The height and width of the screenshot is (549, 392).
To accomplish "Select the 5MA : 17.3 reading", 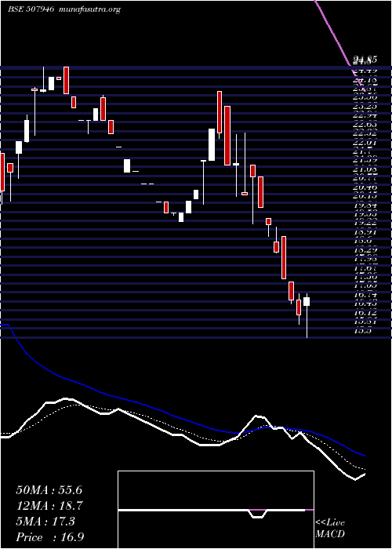I will point(45,522).
